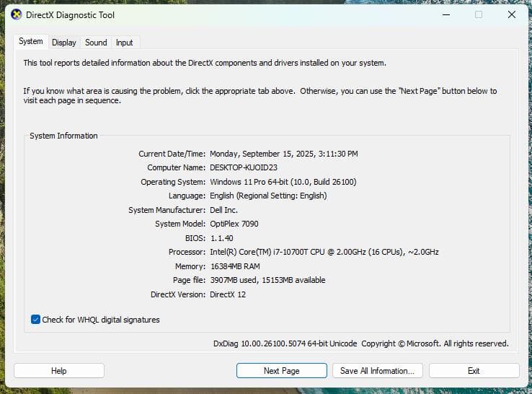Click processor value Intel(R) Core(TM) i7-10700T

click(324, 253)
